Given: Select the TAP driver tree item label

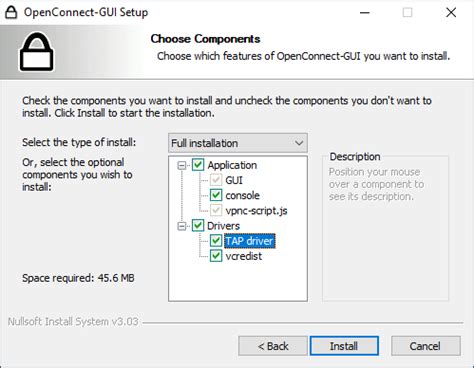Looking at the screenshot, I should (x=250, y=241).
